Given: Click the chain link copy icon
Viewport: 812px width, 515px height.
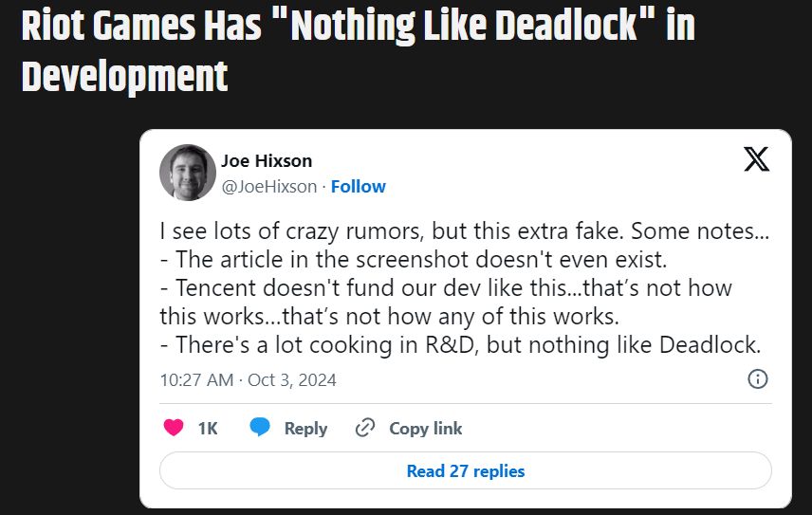Looking at the screenshot, I should point(365,428).
